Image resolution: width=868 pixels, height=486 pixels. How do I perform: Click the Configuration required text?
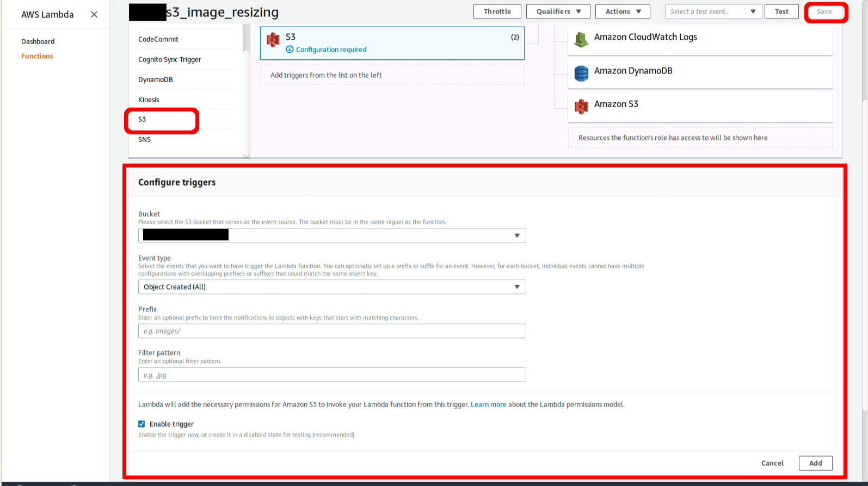point(331,50)
